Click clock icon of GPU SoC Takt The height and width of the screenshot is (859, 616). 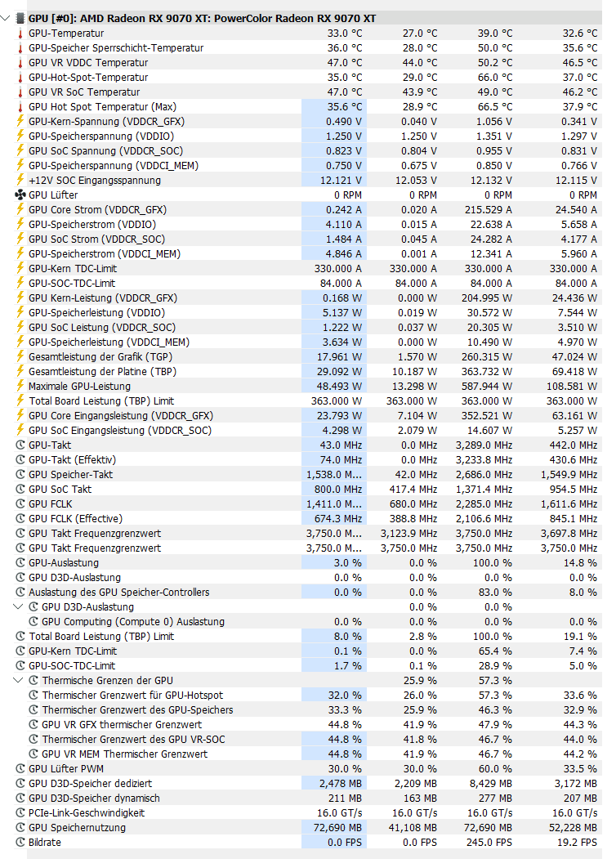coord(20,489)
